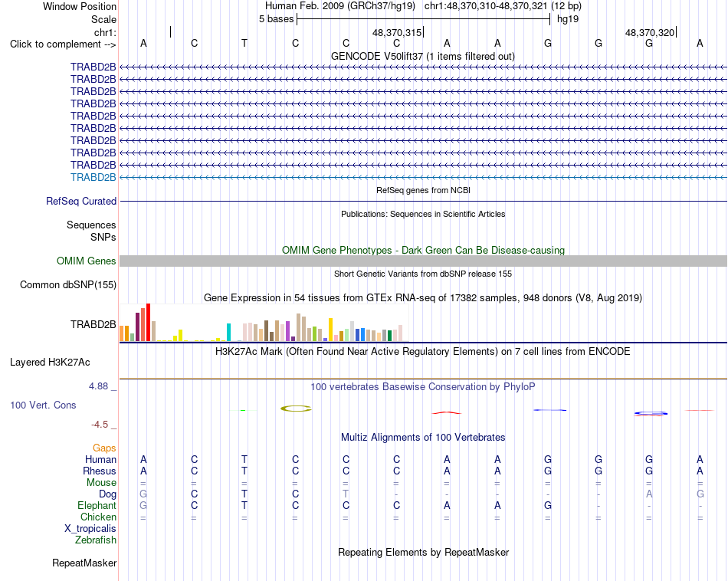Screen dimensions: 728x581
Task: Click the 48,370,320 ruler position
Action: click(650, 32)
